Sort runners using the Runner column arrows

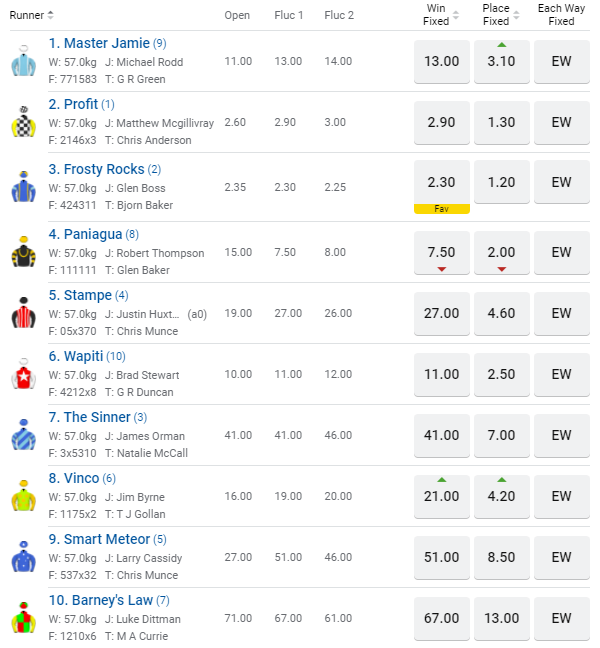[x=50, y=15]
